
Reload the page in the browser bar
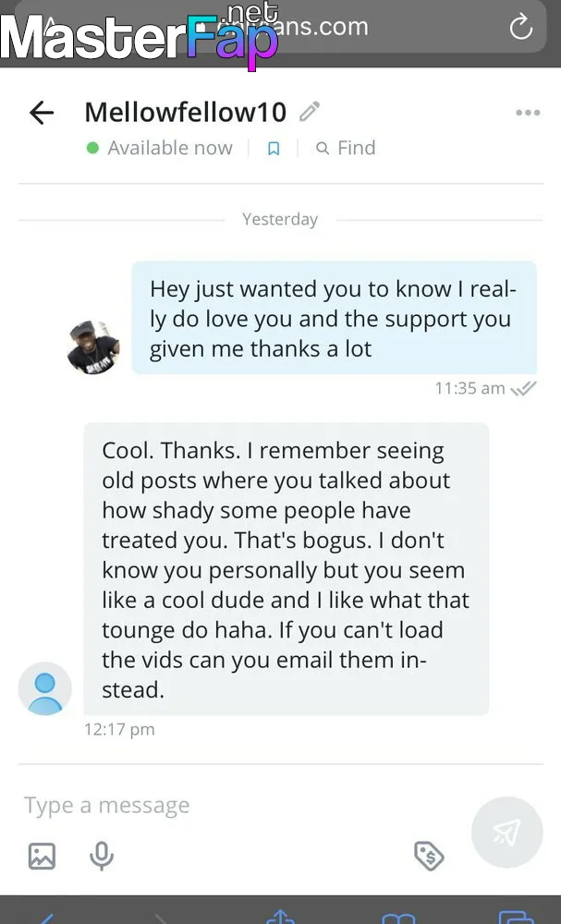(x=521, y=28)
